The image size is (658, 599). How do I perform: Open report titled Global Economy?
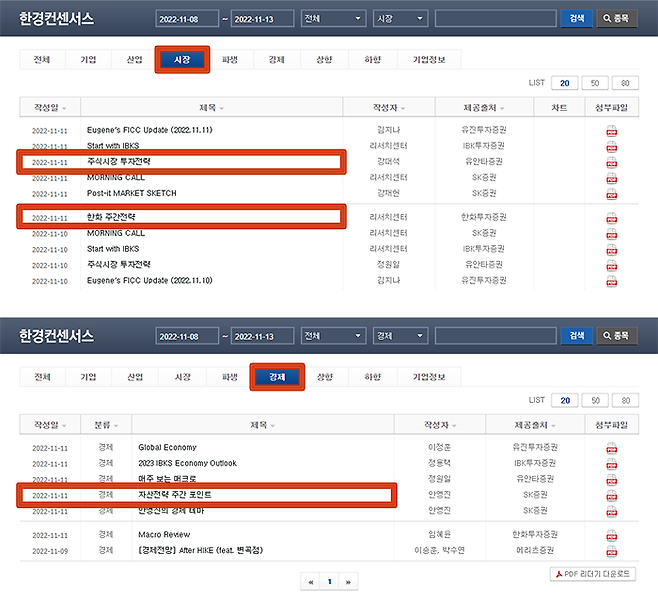(x=167, y=447)
